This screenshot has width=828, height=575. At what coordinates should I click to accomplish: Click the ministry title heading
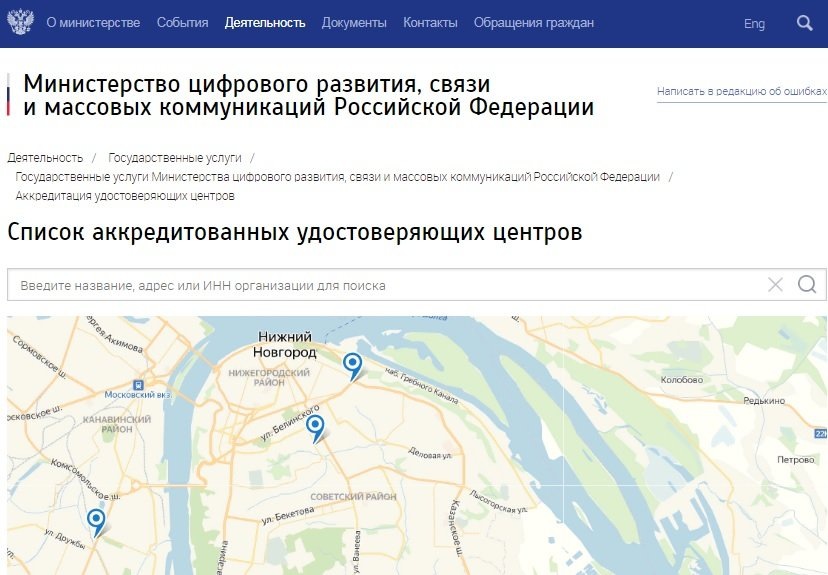coord(309,95)
